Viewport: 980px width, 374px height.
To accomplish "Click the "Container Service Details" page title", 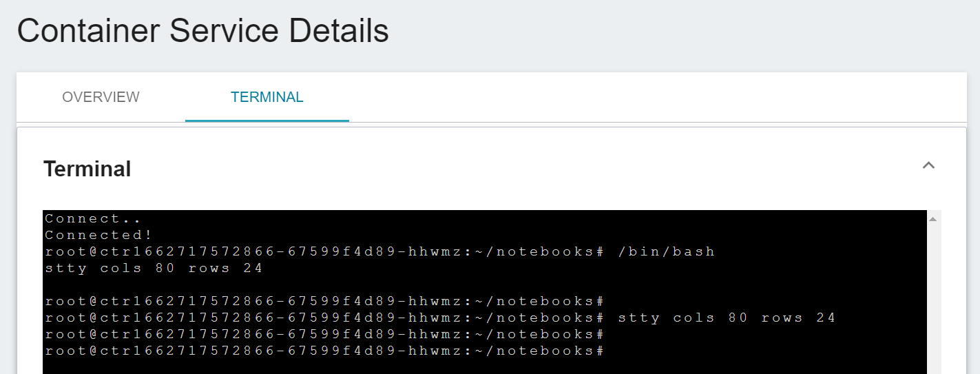I will [203, 32].
